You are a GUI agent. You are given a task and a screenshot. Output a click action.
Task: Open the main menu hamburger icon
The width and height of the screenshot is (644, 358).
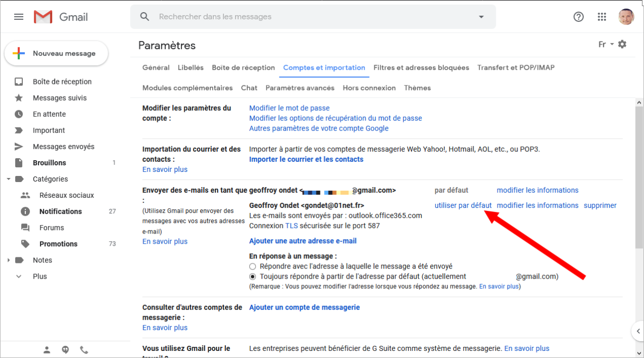click(19, 17)
